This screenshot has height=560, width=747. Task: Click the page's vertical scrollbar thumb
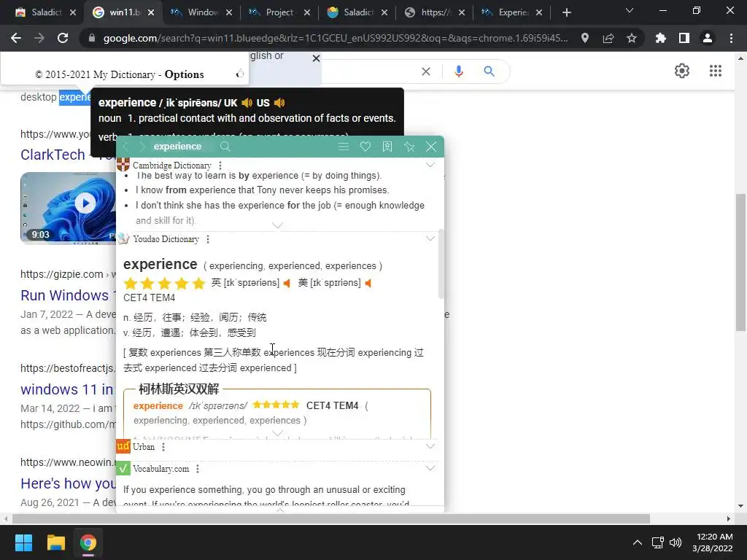[740, 262]
